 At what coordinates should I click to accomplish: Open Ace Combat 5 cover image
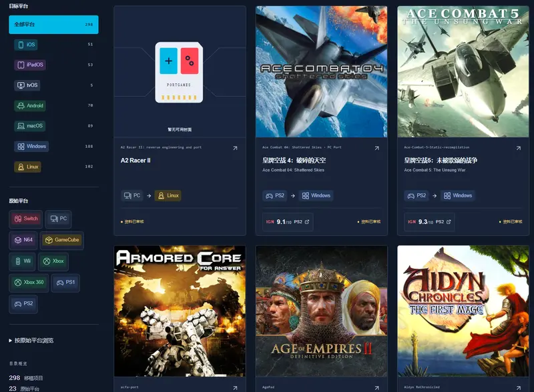463,72
